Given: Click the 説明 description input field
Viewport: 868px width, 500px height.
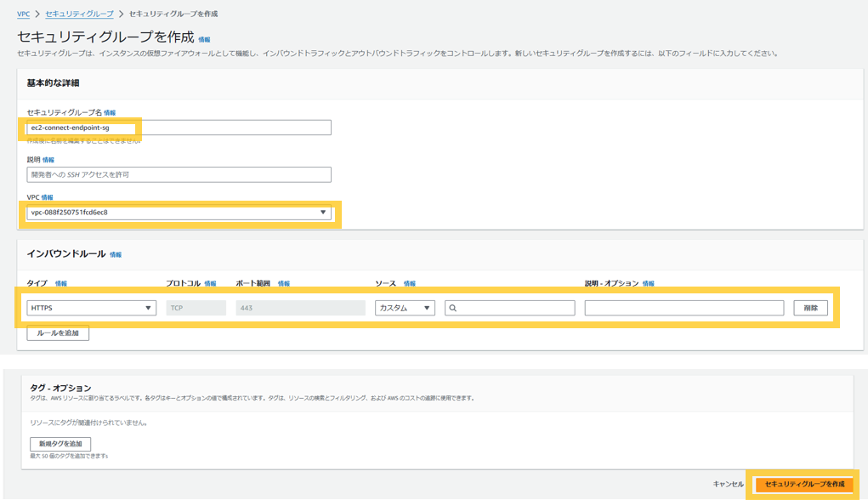Looking at the screenshot, I should [x=179, y=174].
